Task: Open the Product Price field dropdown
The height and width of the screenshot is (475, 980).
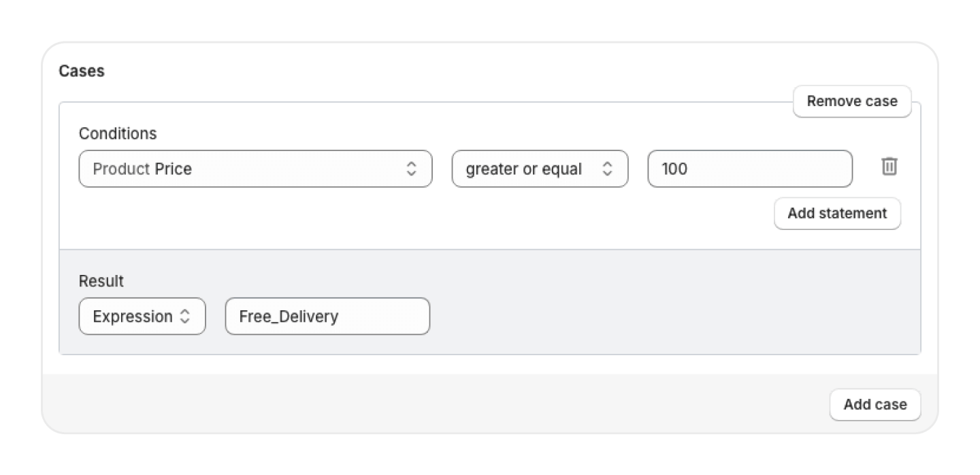Action: coord(255,169)
